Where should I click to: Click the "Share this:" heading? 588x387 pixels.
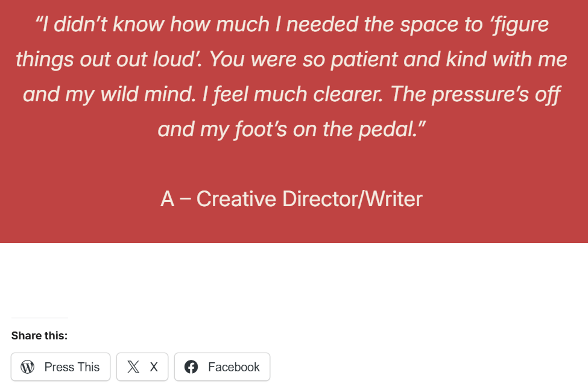pyautogui.click(x=39, y=336)
